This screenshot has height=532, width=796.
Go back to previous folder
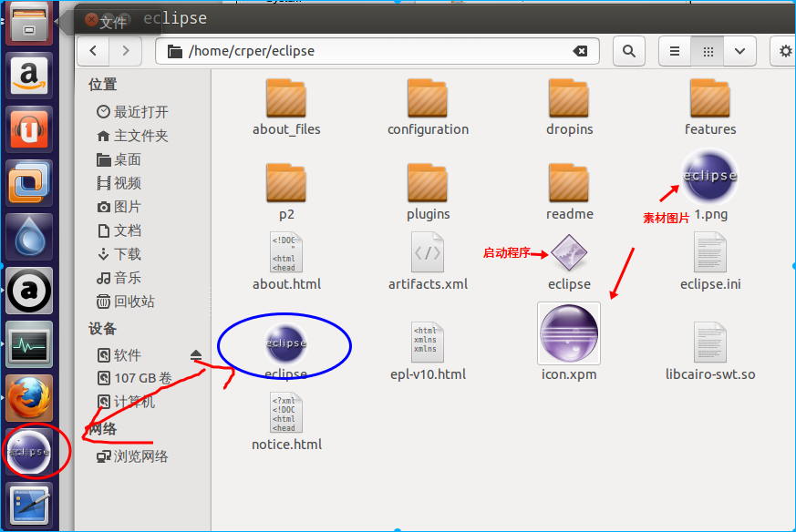click(x=93, y=51)
